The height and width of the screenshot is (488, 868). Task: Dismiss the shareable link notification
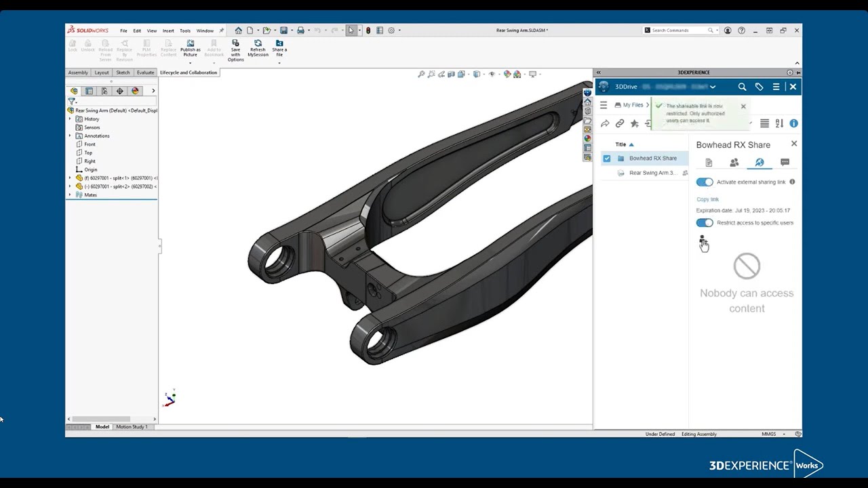pos(743,106)
